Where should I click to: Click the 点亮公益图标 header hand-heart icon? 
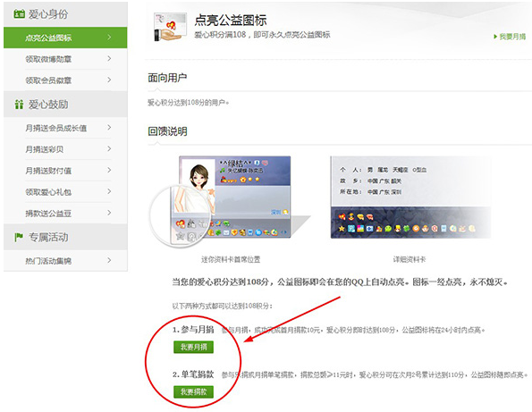170,27
